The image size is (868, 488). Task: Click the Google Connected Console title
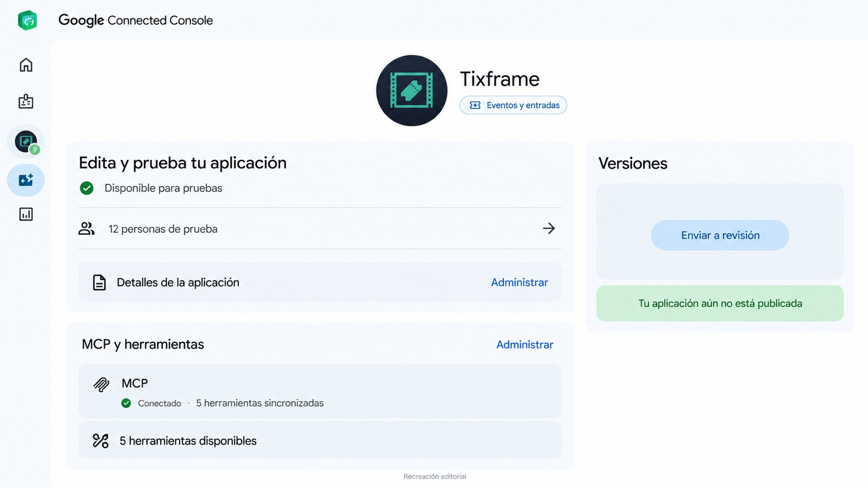click(136, 20)
